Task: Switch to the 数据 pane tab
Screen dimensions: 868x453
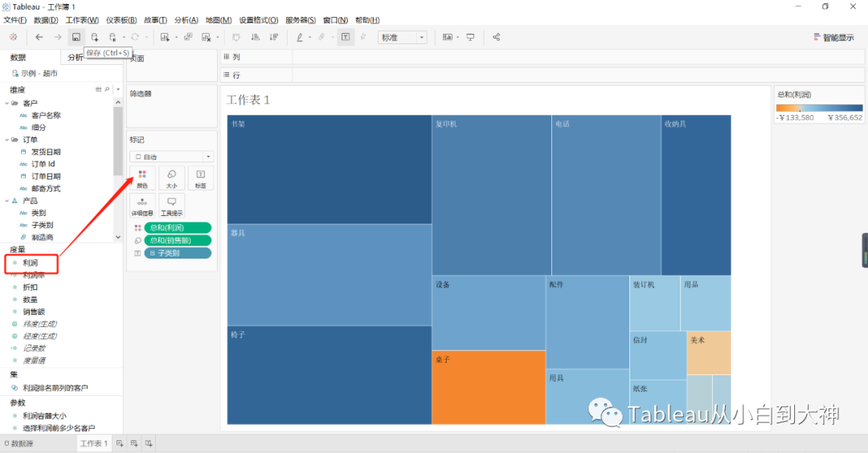Action: pyautogui.click(x=18, y=58)
